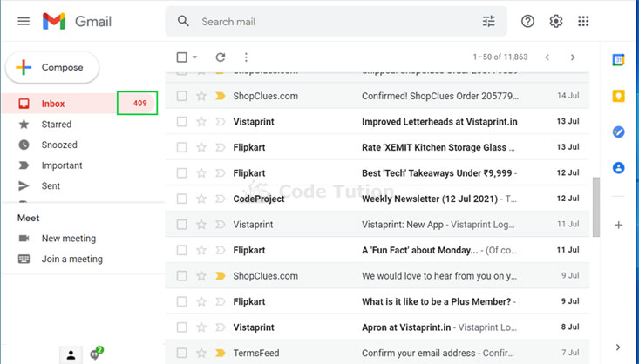Open Hangouts conversations icon with badge
Viewport: 639px width, 364px height.
coord(96,354)
